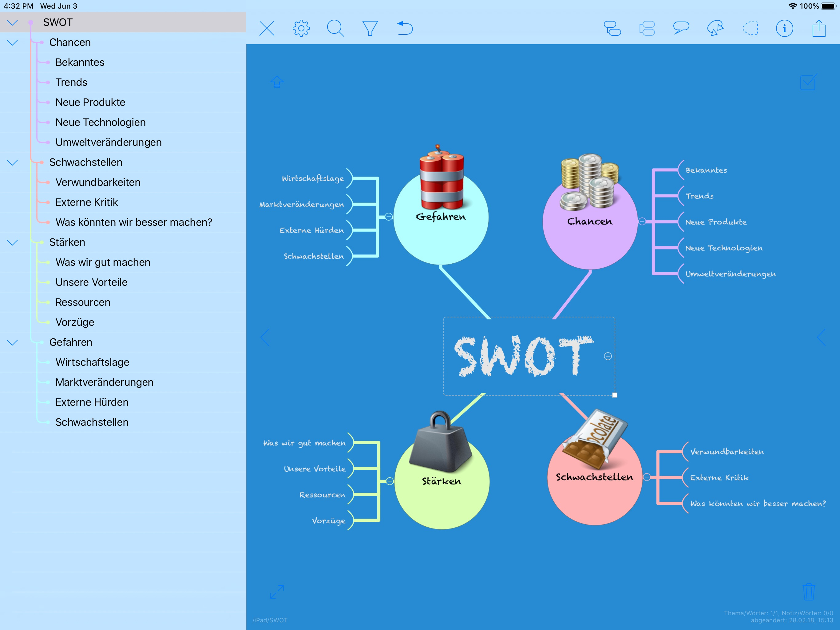Image resolution: width=840 pixels, height=630 pixels.
Task: Tap the undo arrow icon
Action: pyautogui.click(x=405, y=29)
